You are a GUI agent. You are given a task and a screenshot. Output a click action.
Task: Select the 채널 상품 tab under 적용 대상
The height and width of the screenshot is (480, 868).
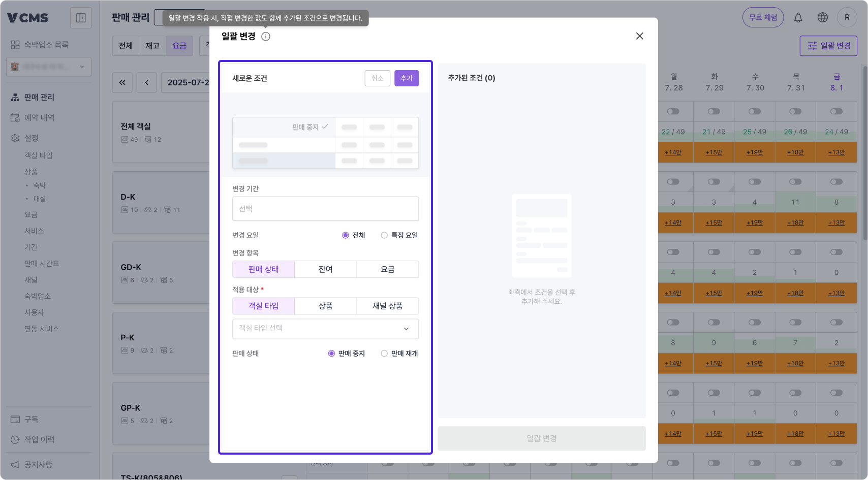point(388,306)
